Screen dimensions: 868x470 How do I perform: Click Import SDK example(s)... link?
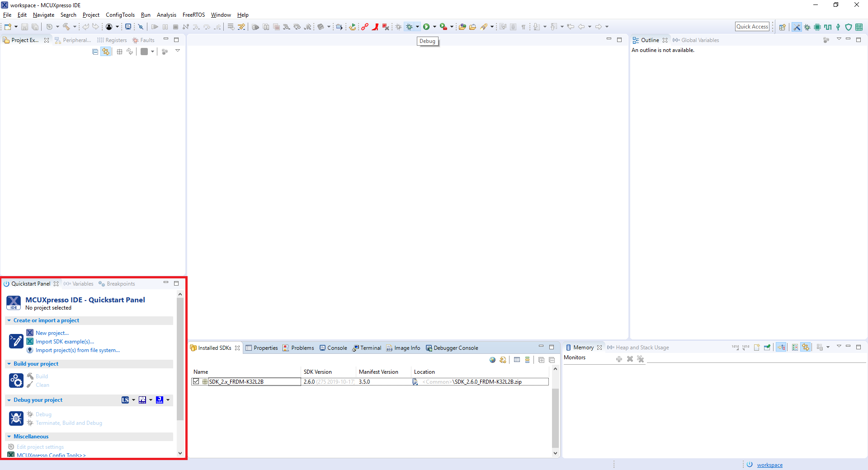click(65, 342)
